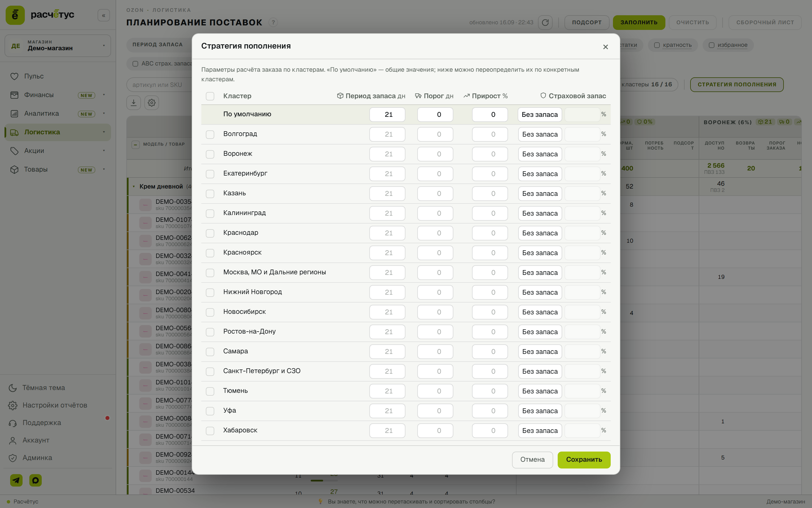Click the Порог field for Екатеринбург
Screen dimensions: 812x508
coord(435,174)
